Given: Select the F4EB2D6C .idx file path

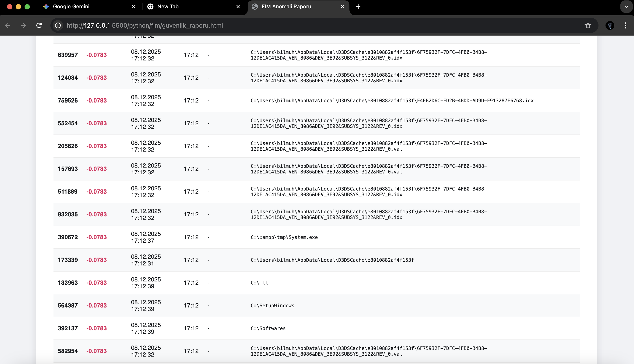Looking at the screenshot, I should (x=392, y=101).
